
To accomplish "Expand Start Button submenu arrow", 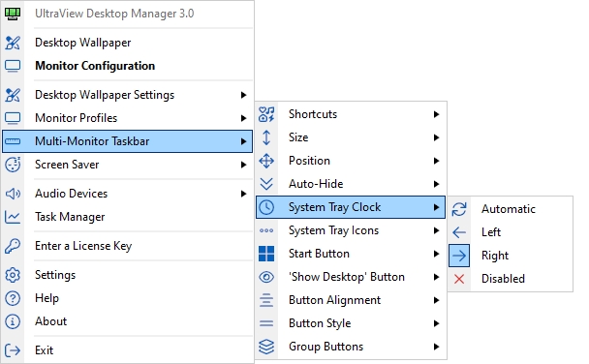I will tap(436, 254).
